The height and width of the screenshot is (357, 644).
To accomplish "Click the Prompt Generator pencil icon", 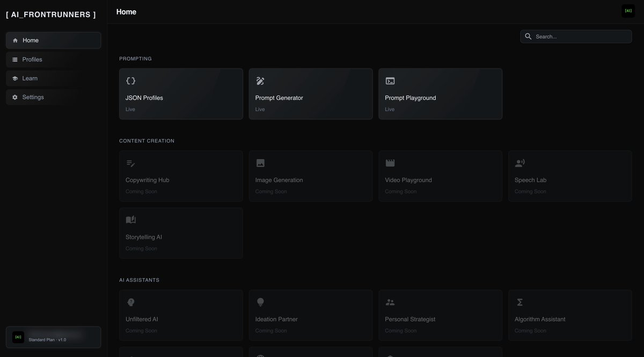I will (x=260, y=81).
